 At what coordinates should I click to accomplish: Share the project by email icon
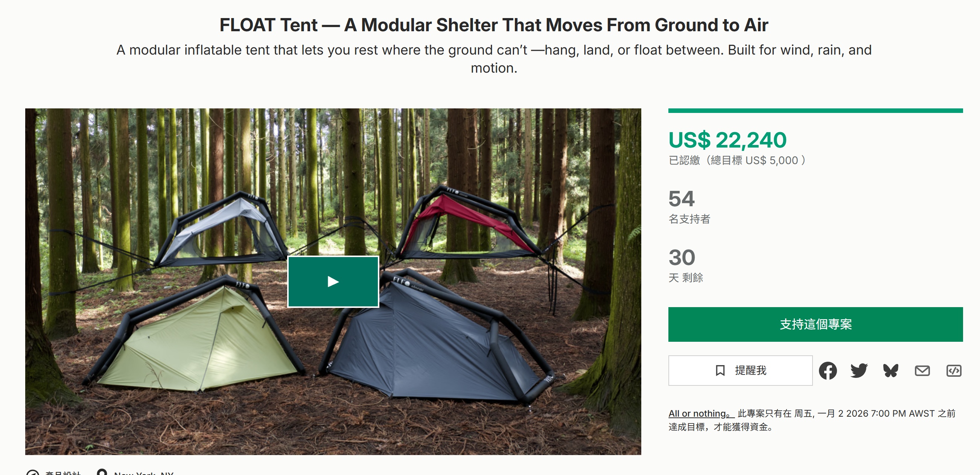pyautogui.click(x=922, y=370)
